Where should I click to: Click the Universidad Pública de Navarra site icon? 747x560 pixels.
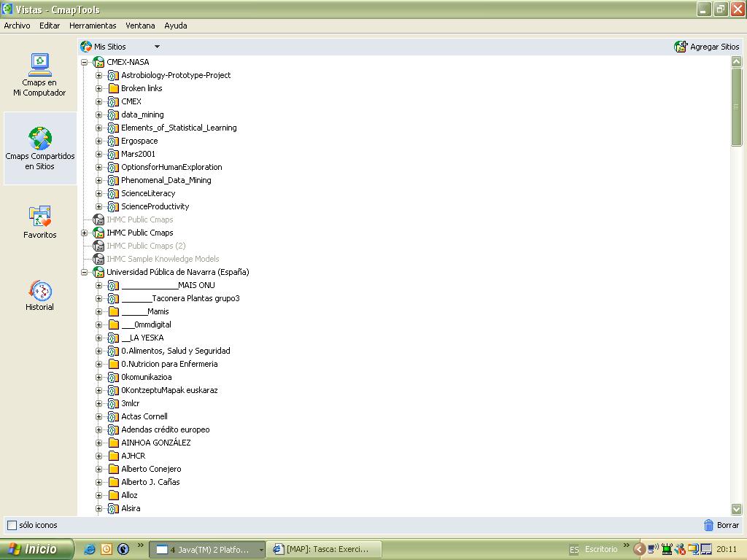pyautogui.click(x=98, y=272)
